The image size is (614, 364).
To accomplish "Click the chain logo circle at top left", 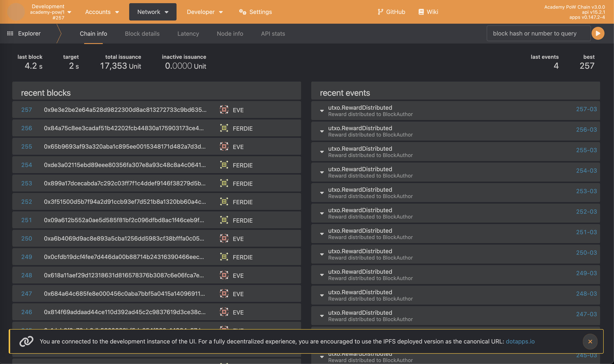I will [16, 12].
